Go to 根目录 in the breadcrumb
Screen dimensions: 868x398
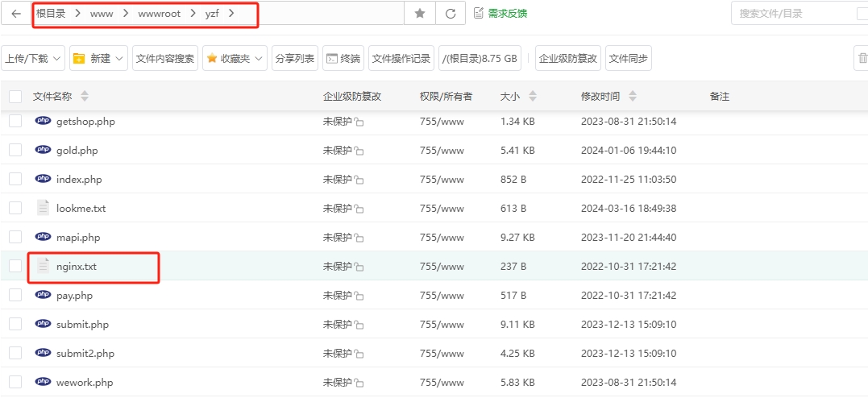51,14
